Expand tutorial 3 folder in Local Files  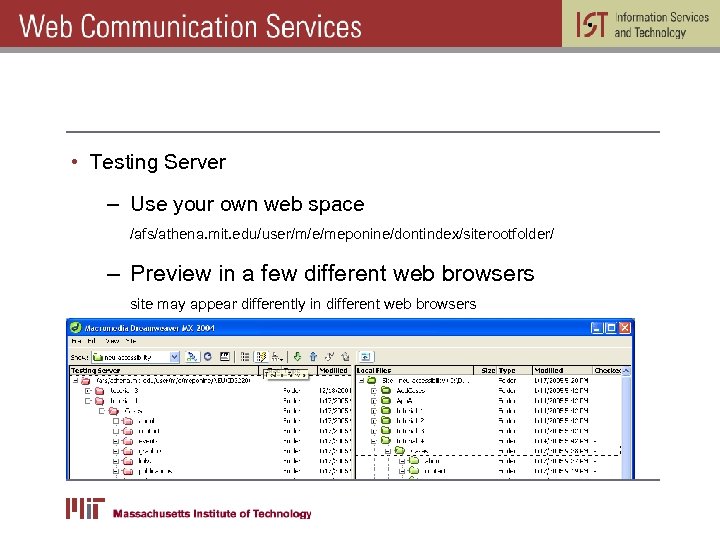(374, 431)
